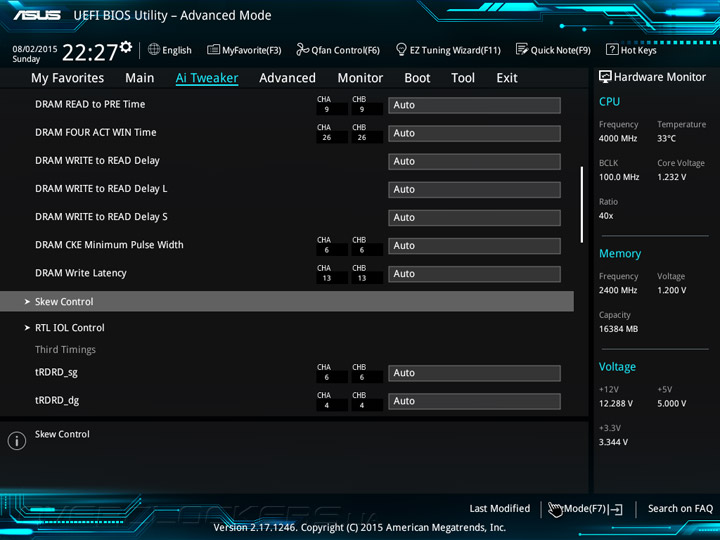Click CPU frequency 4000 MHz value
The width and height of the screenshot is (720, 540).
point(618,138)
